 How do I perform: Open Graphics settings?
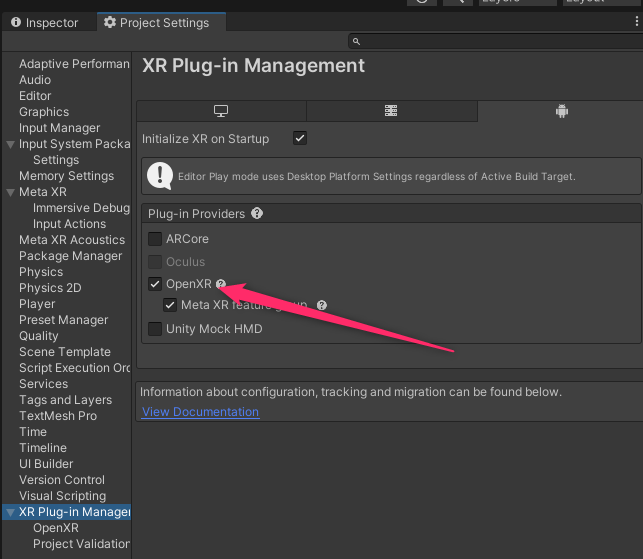(x=44, y=112)
